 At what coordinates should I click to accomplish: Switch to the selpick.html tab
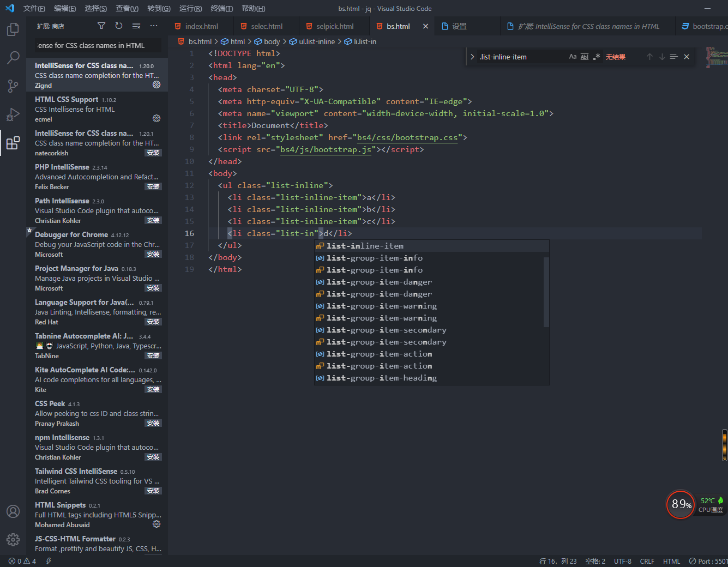334,26
